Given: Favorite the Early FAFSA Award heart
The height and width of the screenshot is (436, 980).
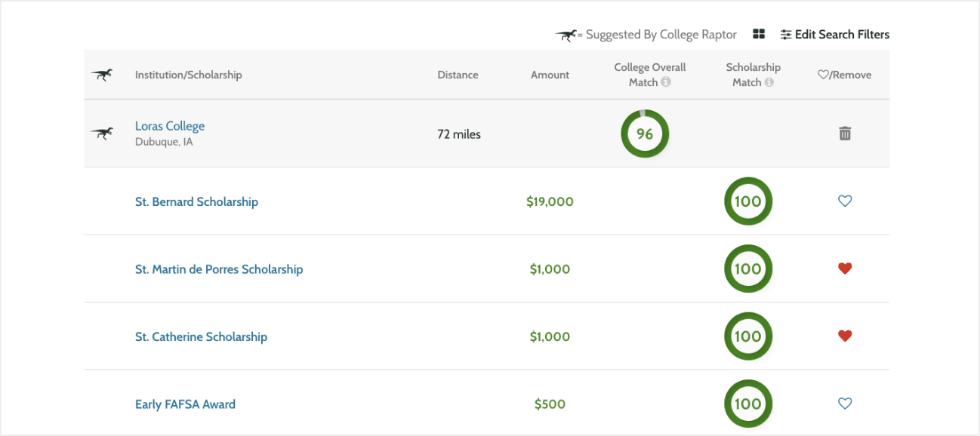Looking at the screenshot, I should 845,404.
